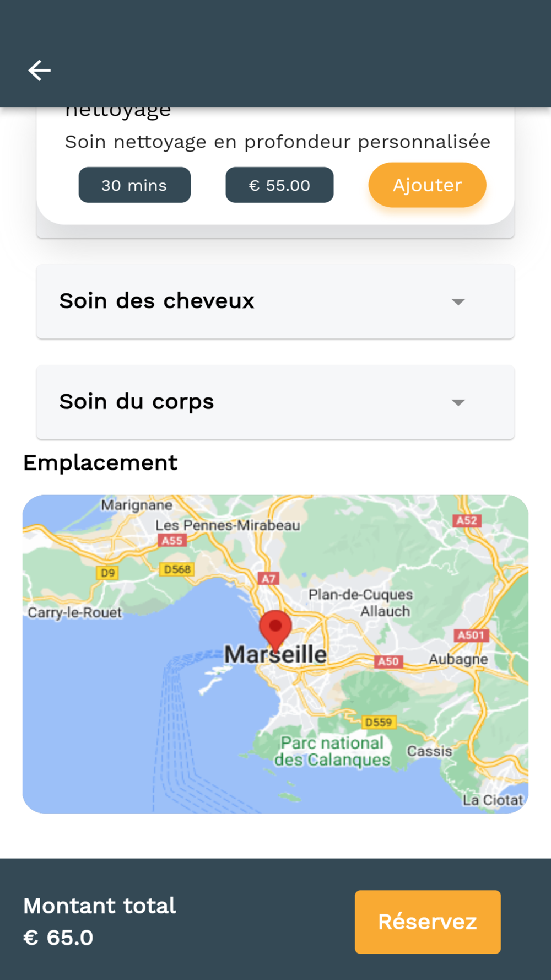Tap Parc national des Calanques on map
Screen dimensions: 551x980
click(332, 751)
